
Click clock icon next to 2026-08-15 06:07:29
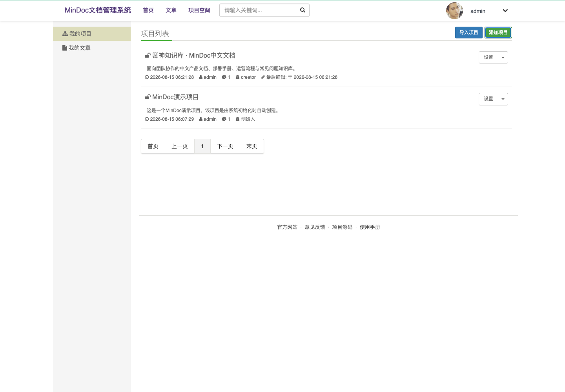(x=147, y=119)
